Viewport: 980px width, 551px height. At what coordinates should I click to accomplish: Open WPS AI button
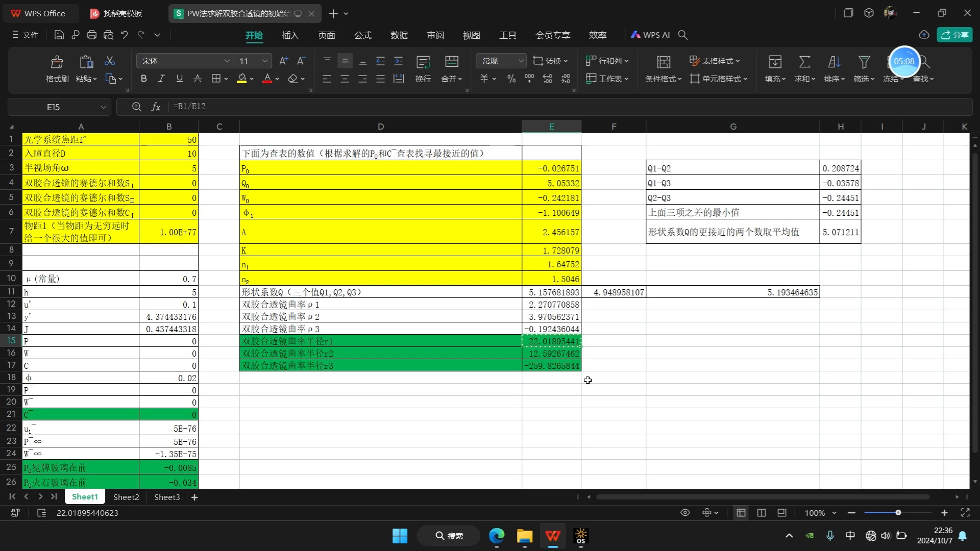[650, 35]
